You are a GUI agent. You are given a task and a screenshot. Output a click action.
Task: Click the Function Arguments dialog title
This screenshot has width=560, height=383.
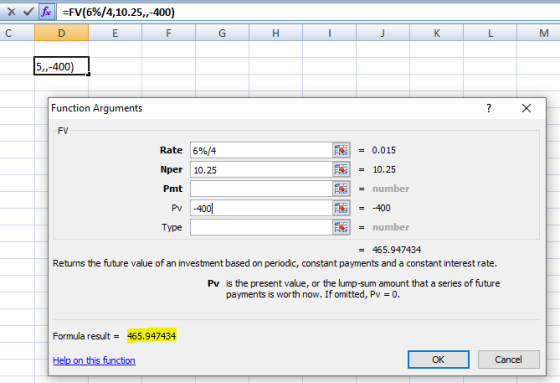click(x=97, y=108)
